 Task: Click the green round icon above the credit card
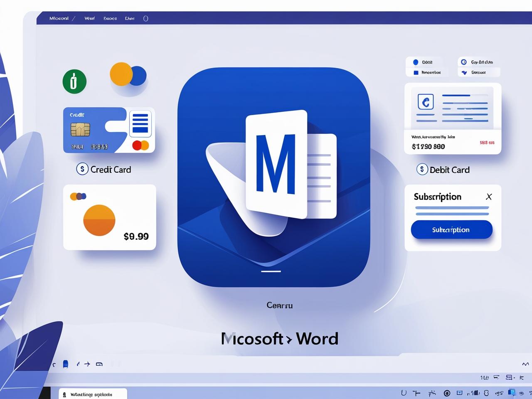tap(74, 81)
